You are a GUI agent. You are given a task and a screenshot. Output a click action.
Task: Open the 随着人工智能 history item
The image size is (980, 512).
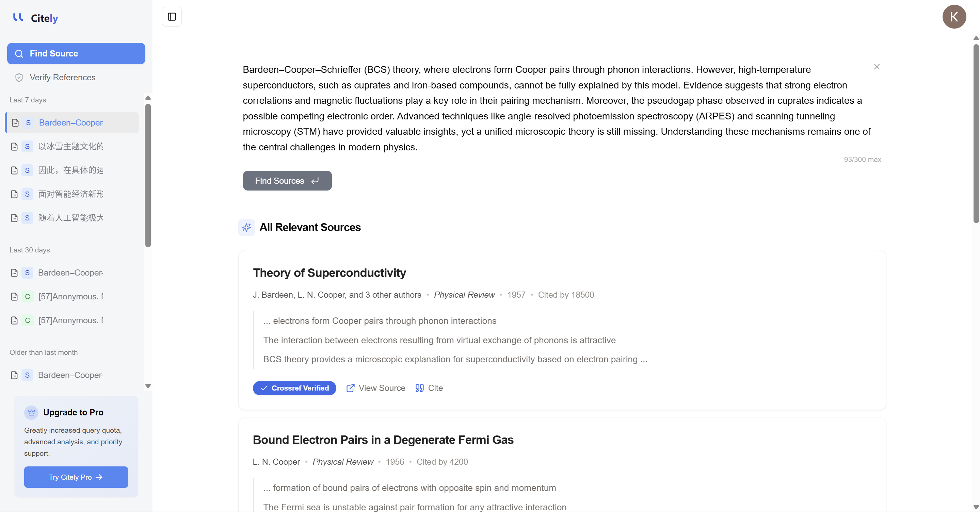click(x=71, y=218)
